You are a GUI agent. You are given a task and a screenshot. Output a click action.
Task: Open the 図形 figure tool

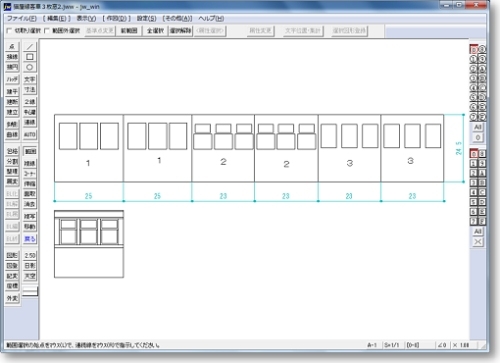(x=12, y=255)
